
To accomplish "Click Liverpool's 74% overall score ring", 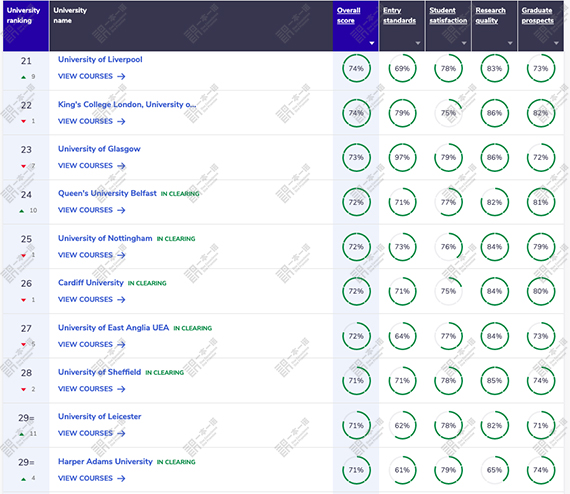I will click(356, 68).
